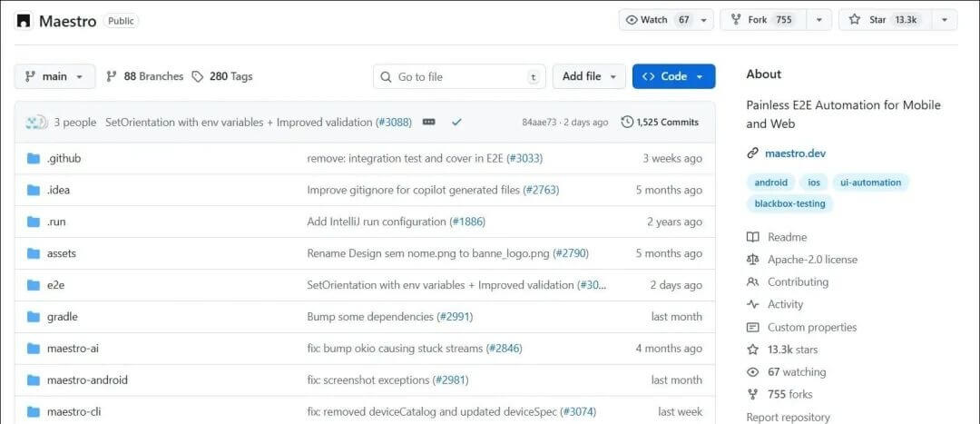
Task: Open the main branch selector dropdown
Action: (55, 76)
